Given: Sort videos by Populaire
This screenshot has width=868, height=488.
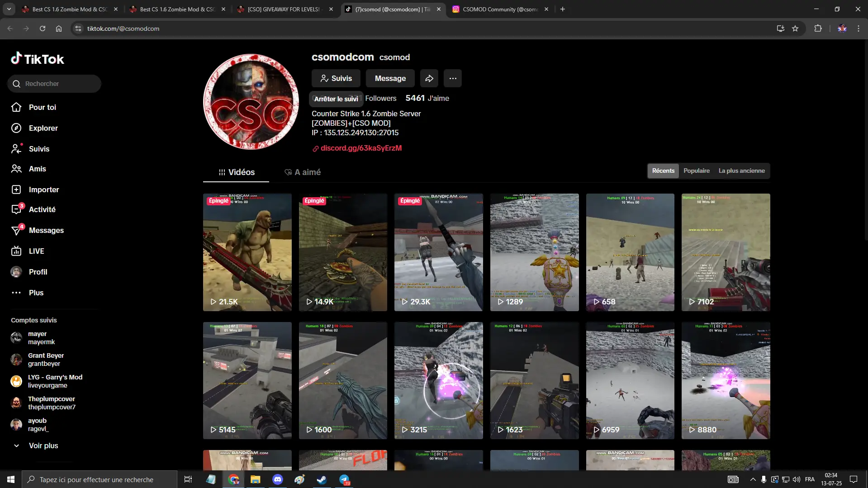Looking at the screenshot, I should click(x=696, y=171).
